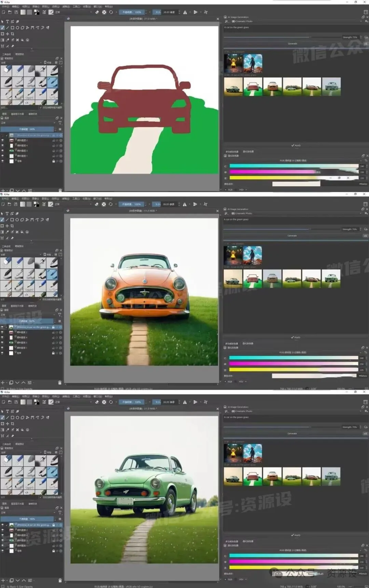The image size is (369, 588).
Task: Click the New Document icon in the top screenshot
Action: [x=3, y=12]
